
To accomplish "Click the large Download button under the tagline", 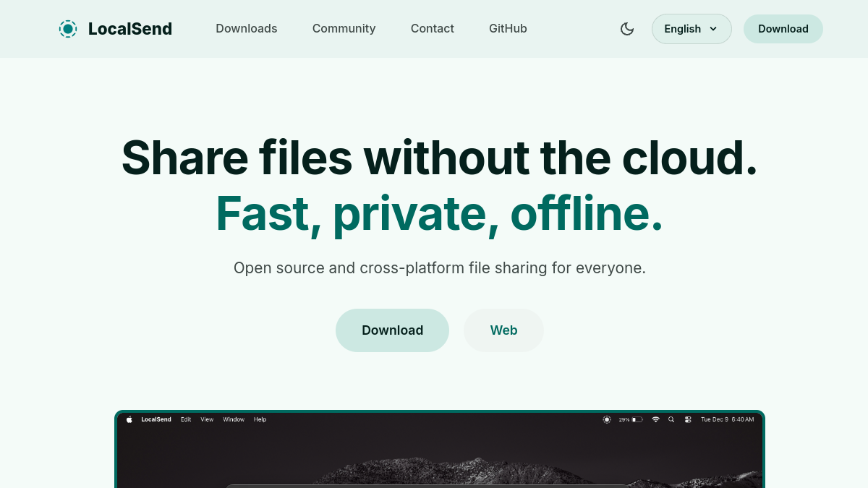I will 393,330.
